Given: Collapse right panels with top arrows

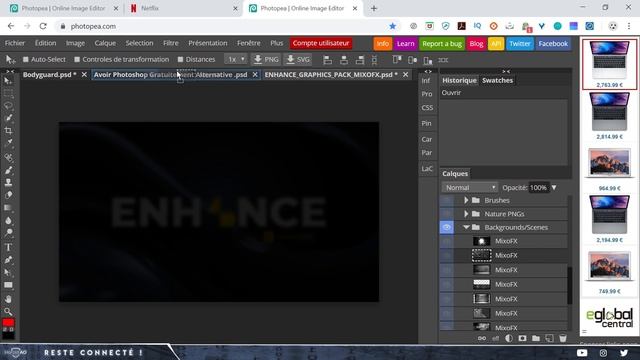Looking at the screenshot, I should click(x=506, y=71).
